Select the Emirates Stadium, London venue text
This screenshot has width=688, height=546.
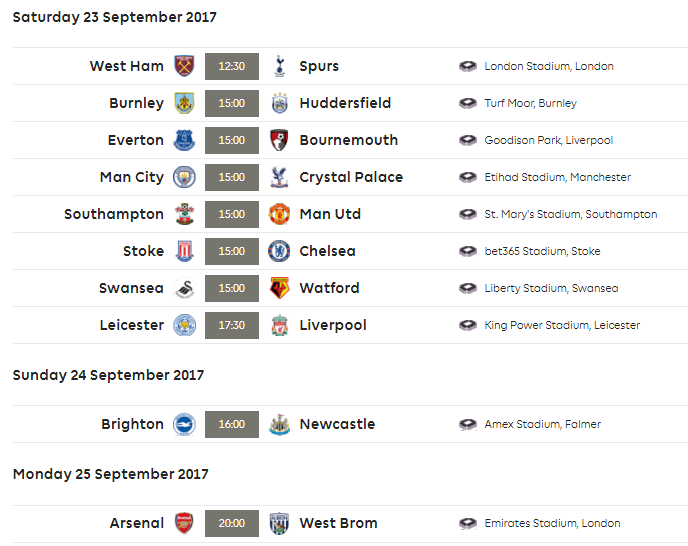(552, 523)
